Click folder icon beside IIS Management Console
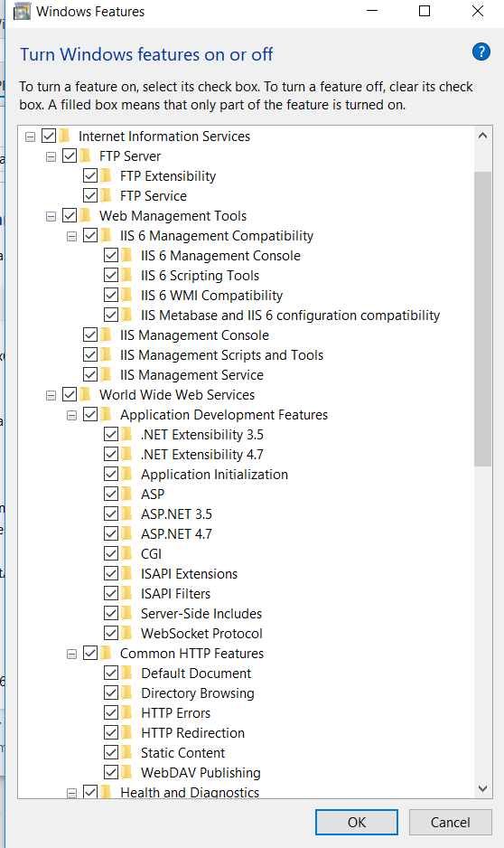The height and width of the screenshot is (848, 504). click(107, 334)
